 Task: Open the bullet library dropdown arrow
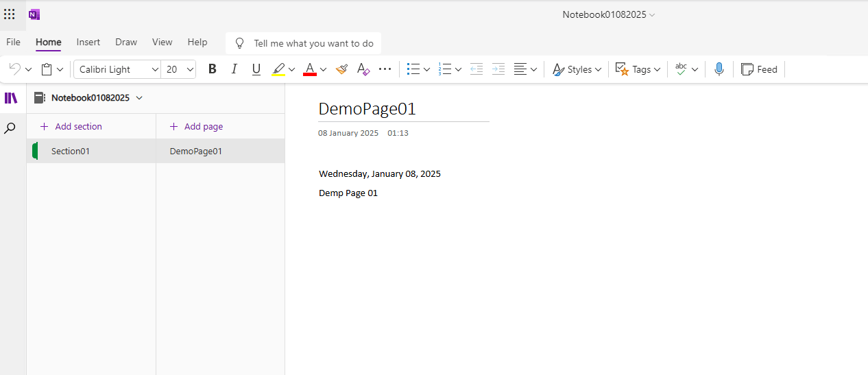click(x=426, y=69)
